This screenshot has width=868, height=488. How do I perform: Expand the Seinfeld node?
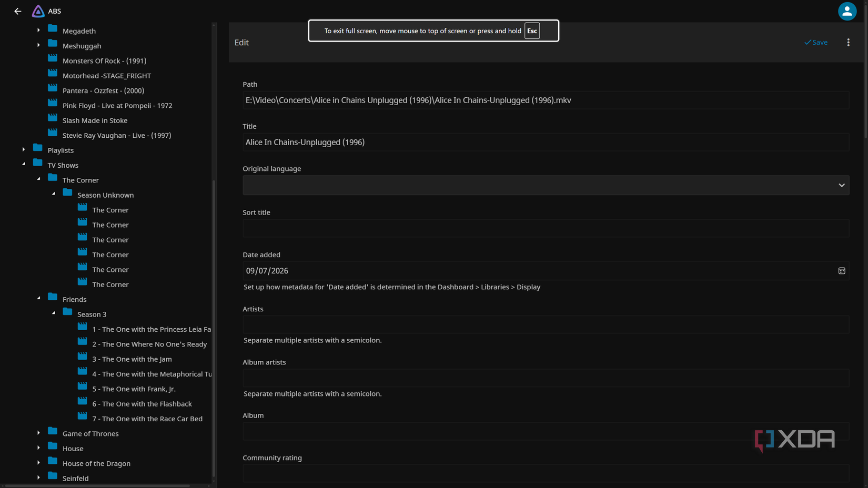tap(38, 478)
